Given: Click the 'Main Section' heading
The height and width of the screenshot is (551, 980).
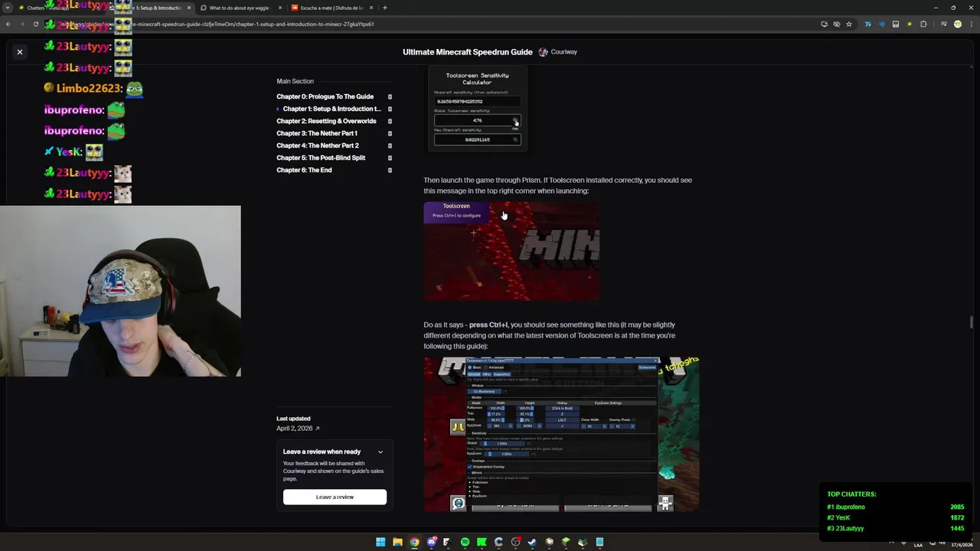Looking at the screenshot, I should pyautogui.click(x=295, y=81).
